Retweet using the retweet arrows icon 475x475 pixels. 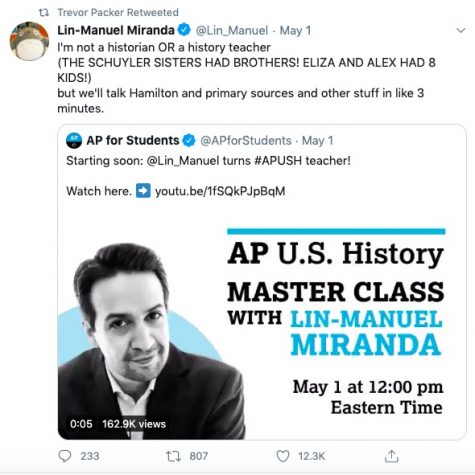point(173,456)
